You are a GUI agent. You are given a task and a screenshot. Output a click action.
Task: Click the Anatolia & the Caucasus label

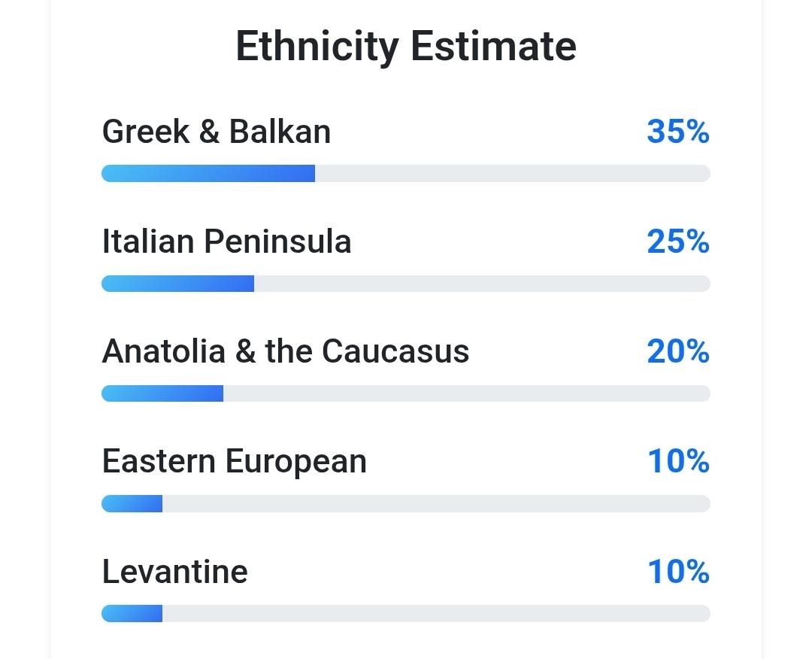(286, 351)
